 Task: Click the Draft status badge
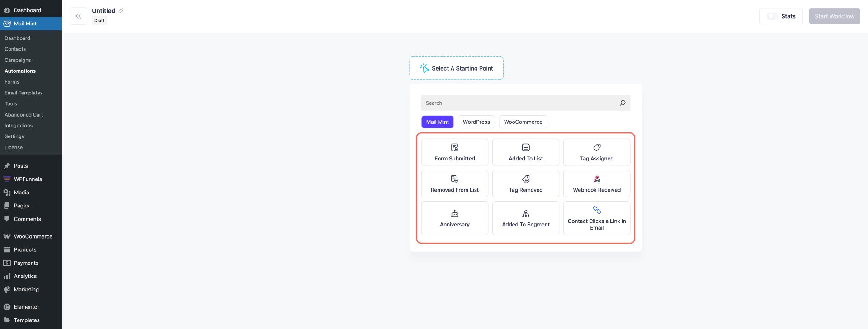pos(99,21)
